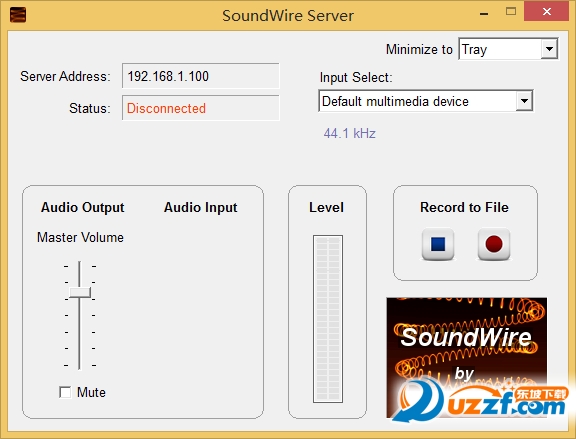
Task: Click the 44.1 kHz sample rate label
Action: (x=349, y=133)
